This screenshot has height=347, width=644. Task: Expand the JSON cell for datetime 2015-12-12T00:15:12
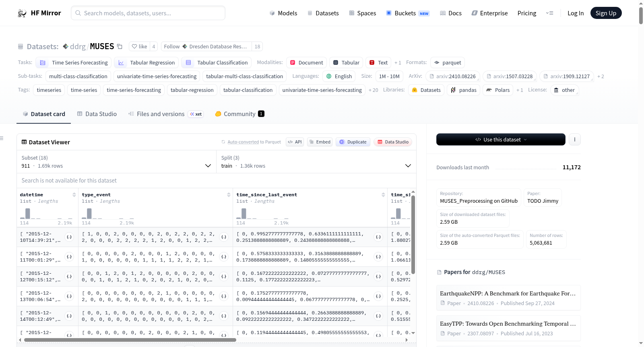(69, 276)
